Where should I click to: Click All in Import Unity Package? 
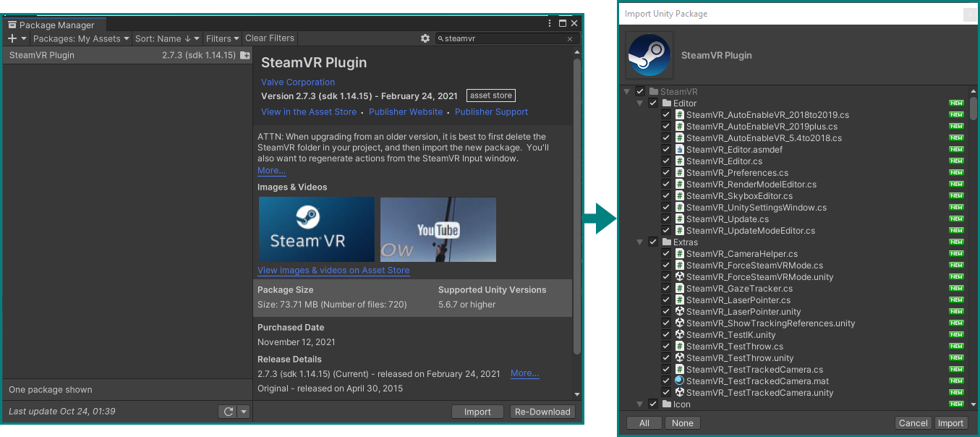tap(644, 423)
